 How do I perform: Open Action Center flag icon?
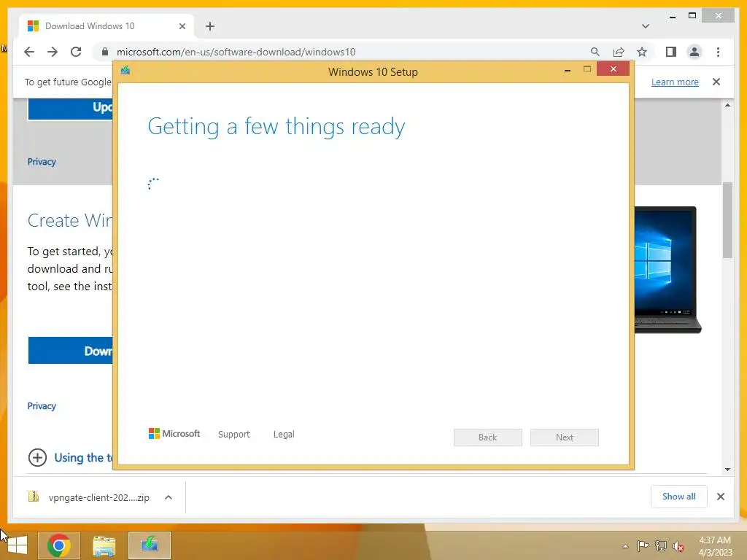[643, 546]
